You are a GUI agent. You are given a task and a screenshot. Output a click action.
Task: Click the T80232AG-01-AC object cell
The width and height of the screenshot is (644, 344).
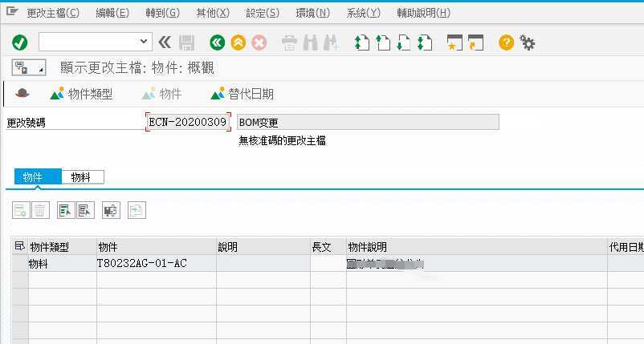(x=157, y=263)
